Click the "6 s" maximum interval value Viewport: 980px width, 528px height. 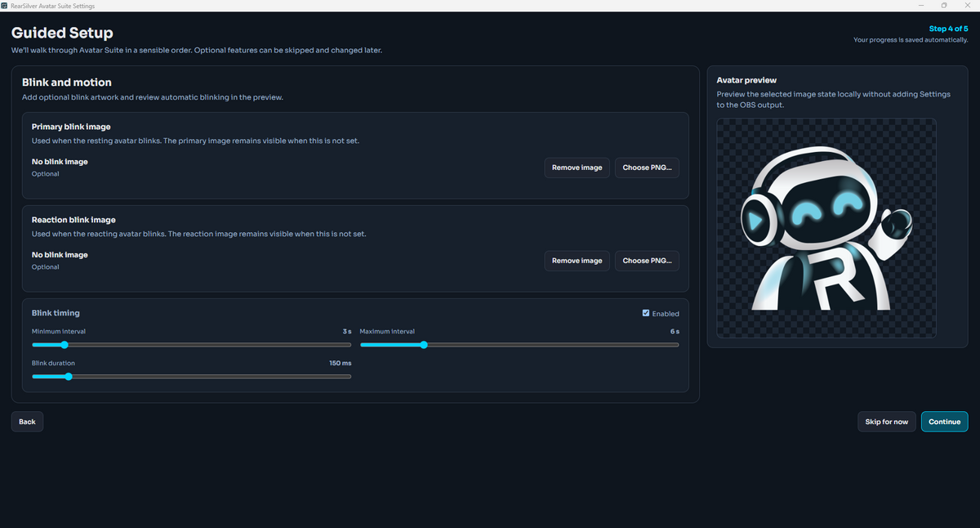675,332
